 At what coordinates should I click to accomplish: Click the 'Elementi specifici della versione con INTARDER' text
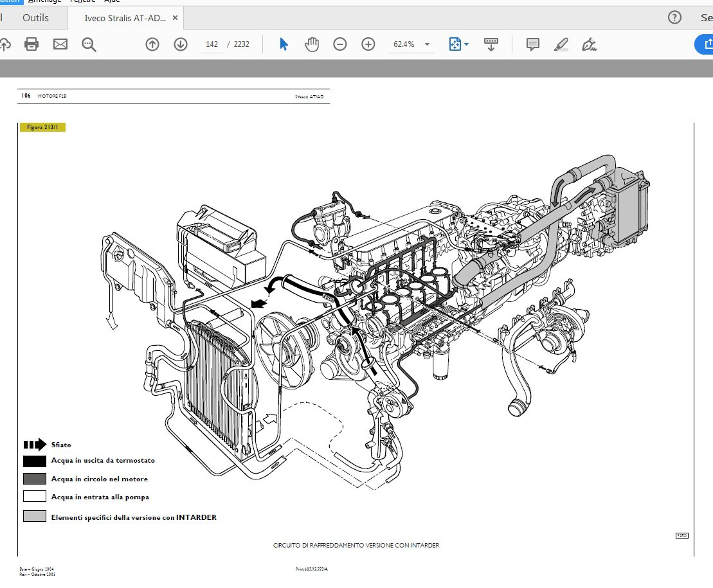134,517
